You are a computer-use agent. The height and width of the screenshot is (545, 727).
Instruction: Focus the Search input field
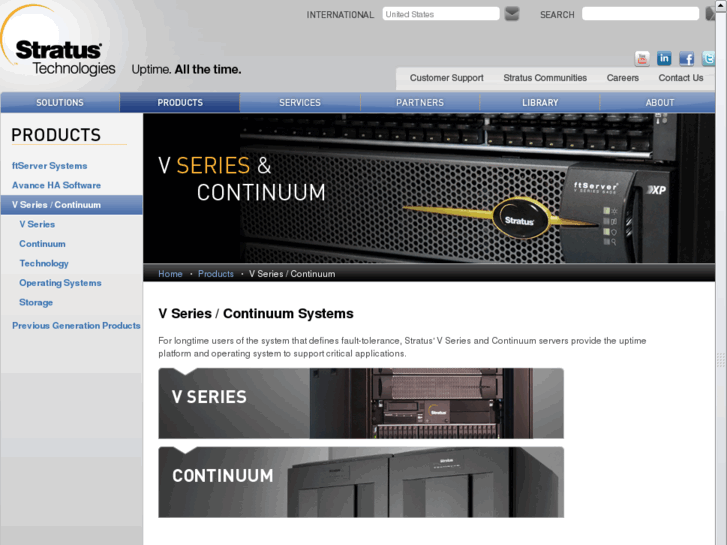(x=640, y=14)
